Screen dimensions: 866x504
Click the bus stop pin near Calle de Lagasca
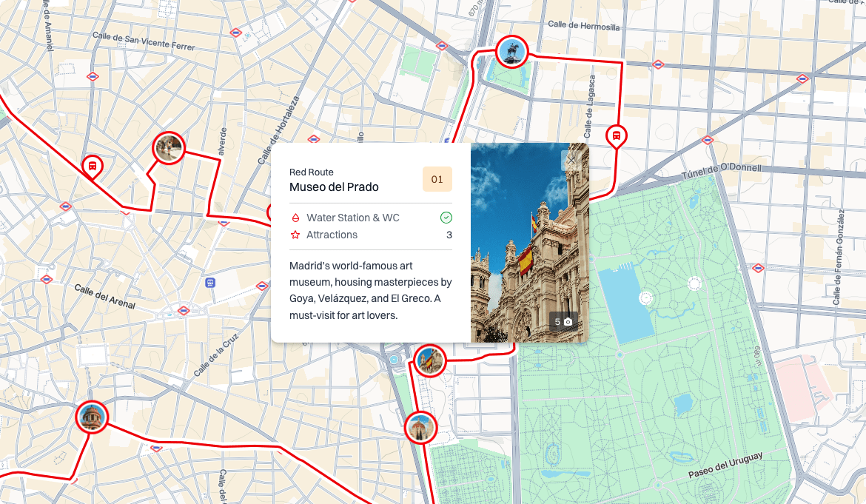tap(617, 135)
